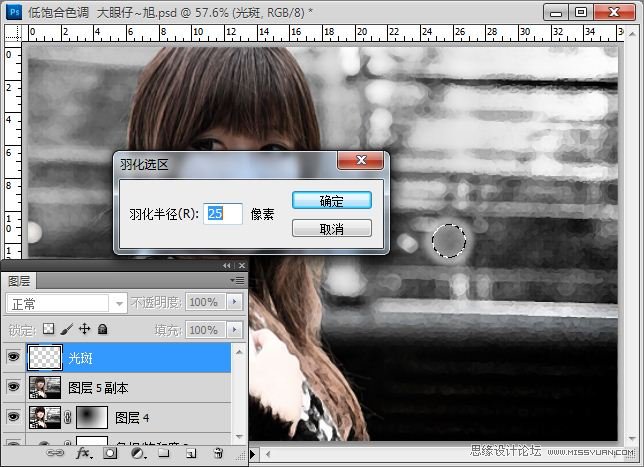Open the layer style fx menu

[x=83, y=453]
